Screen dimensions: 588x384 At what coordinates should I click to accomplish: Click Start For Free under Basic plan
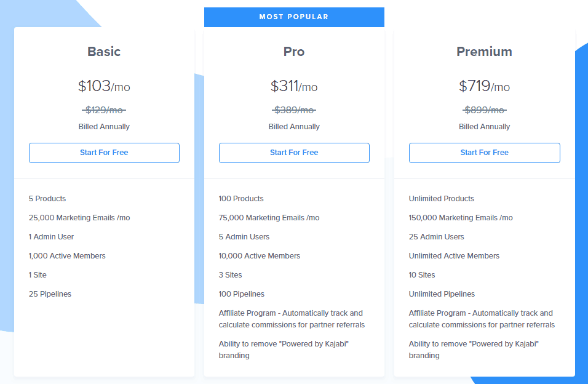click(104, 153)
